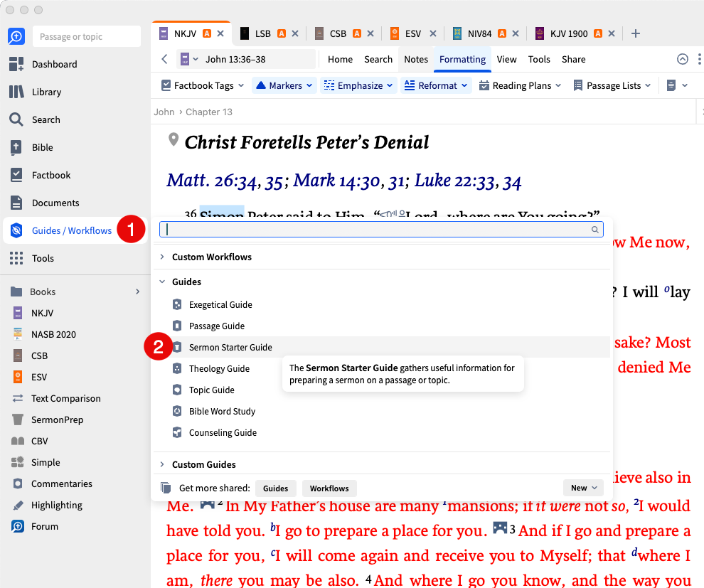Click the shared Guides button
Viewport: 704px width, 588px height.
click(276, 488)
